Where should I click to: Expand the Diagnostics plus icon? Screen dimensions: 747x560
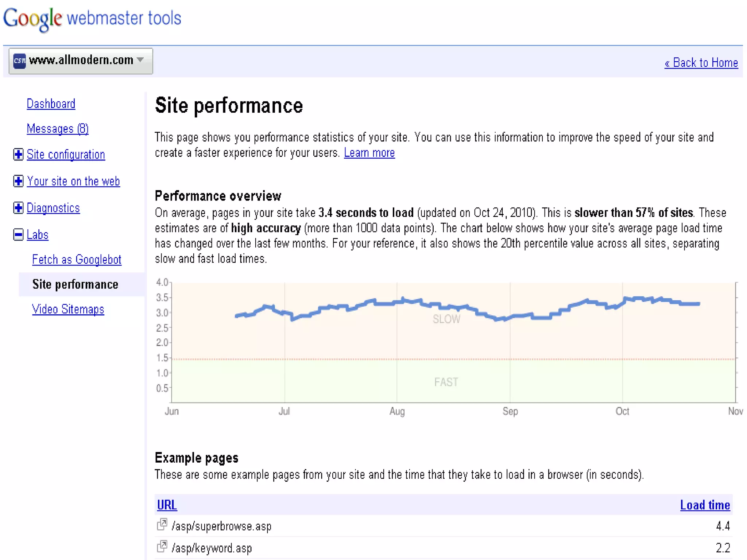18,208
